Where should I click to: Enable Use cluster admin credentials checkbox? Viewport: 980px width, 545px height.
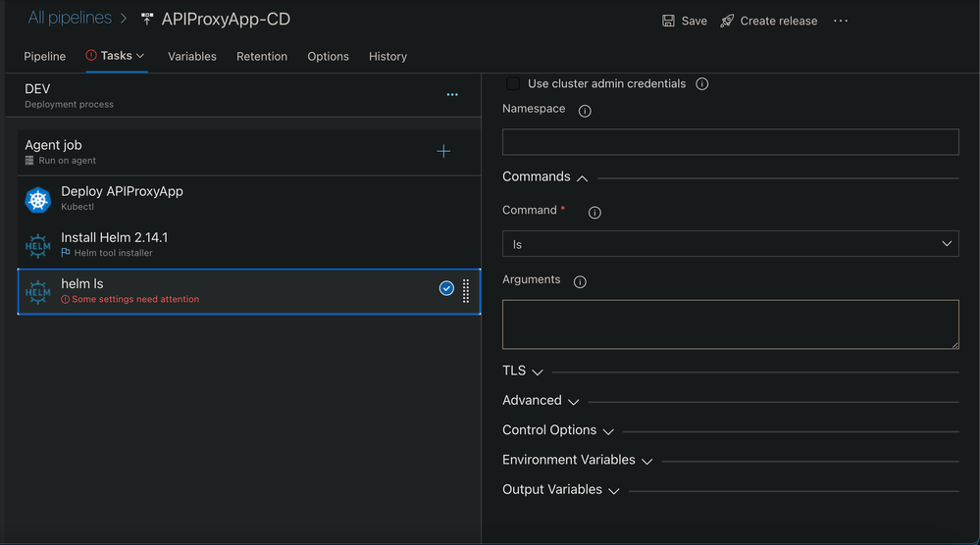pos(512,83)
